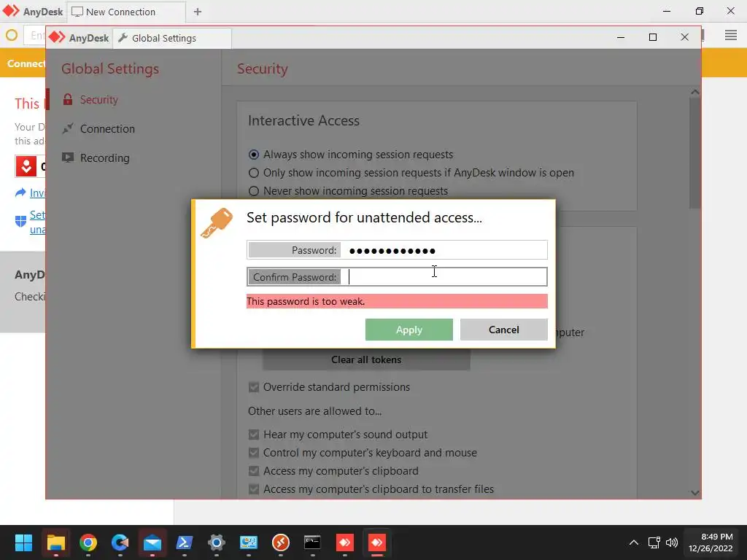
Task: Open the Windows Start menu
Action: pyautogui.click(x=23, y=542)
